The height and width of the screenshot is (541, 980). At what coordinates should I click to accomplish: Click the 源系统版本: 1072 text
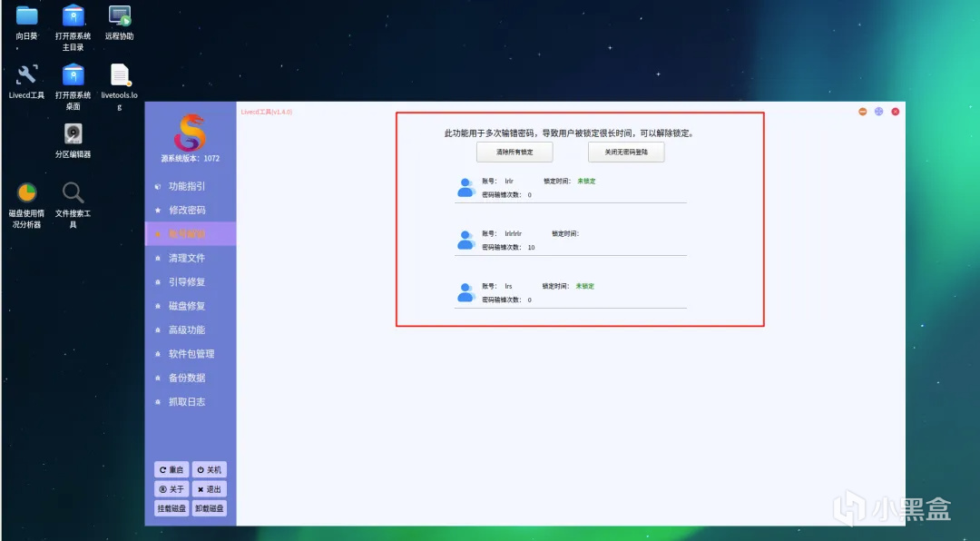tap(190, 158)
